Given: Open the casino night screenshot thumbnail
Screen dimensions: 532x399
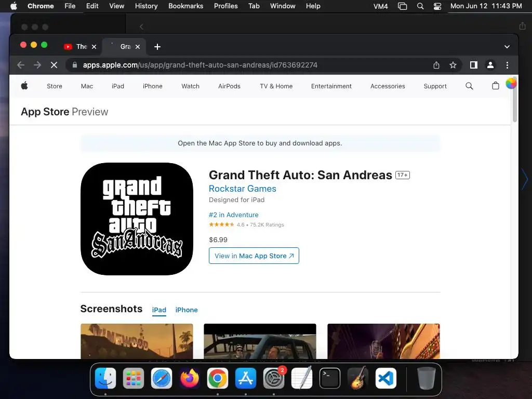Looking at the screenshot, I should click(383, 341).
